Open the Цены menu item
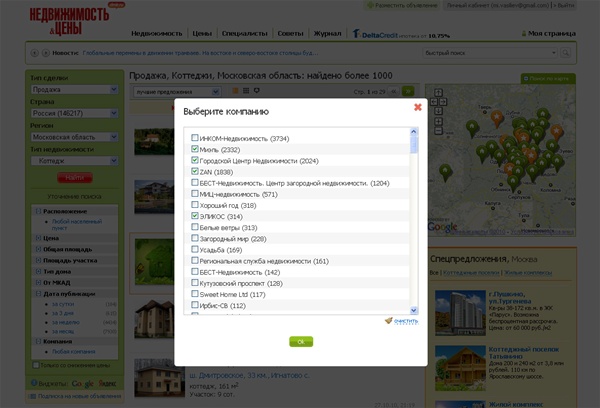 pos(202,33)
